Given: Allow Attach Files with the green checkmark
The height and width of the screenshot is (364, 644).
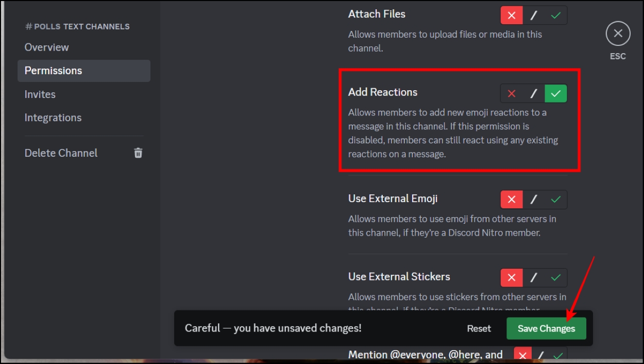Looking at the screenshot, I should 555,15.
